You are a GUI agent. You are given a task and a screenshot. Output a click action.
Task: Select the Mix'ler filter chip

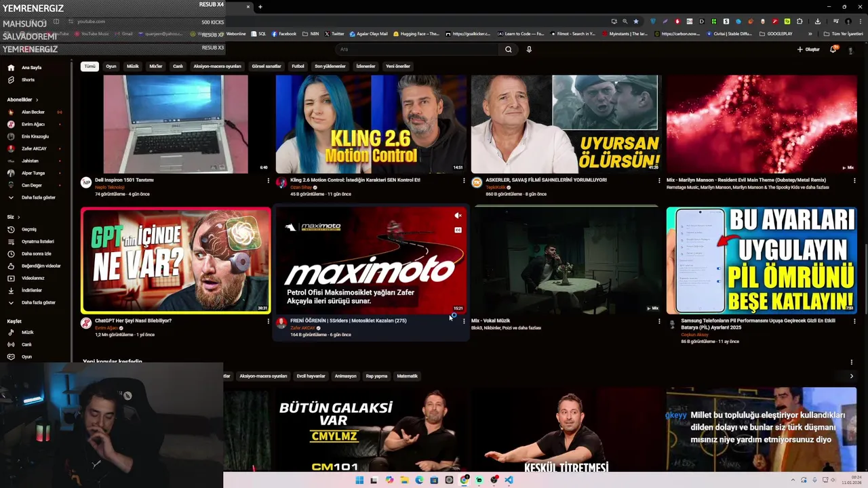click(156, 66)
